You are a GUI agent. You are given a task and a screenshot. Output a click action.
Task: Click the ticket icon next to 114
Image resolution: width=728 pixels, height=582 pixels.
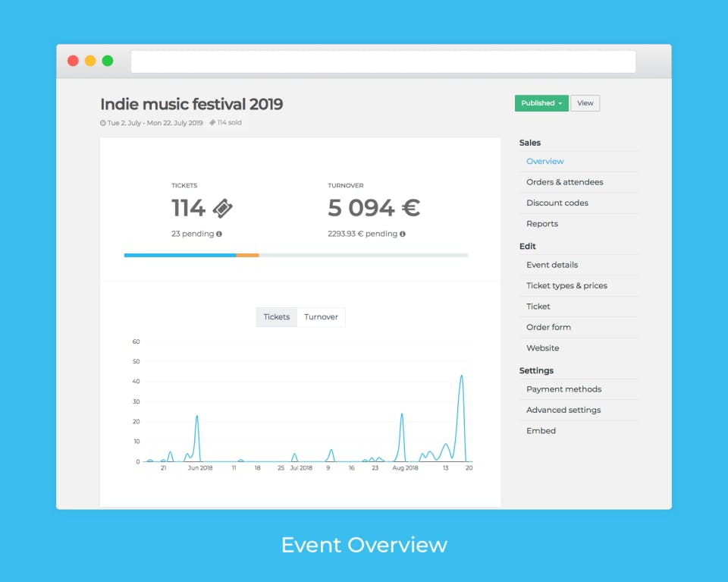click(x=223, y=208)
